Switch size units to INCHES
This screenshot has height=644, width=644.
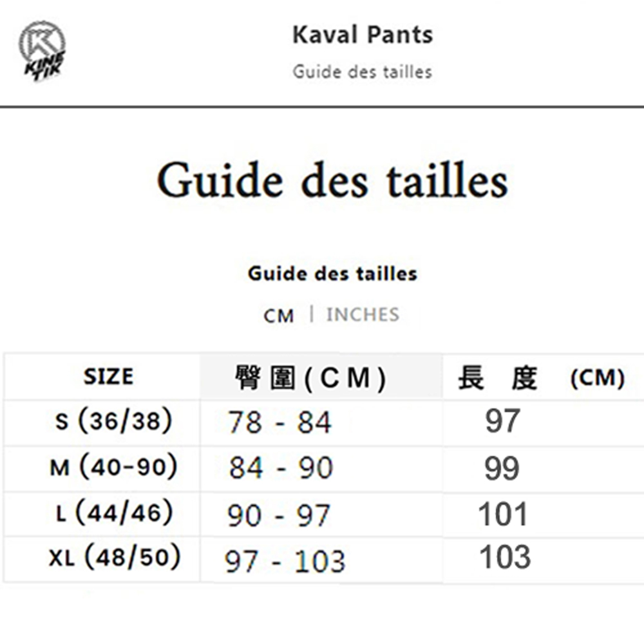tap(363, 315)
